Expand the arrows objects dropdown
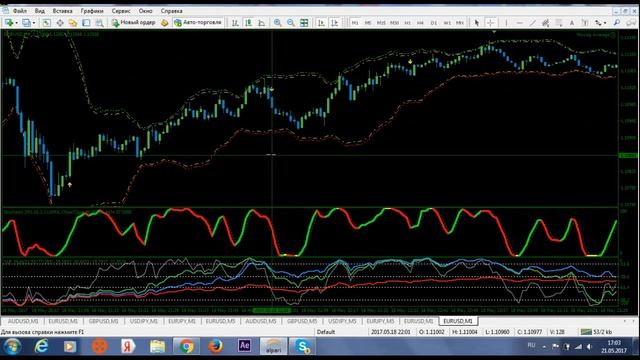 coord(604,23)
